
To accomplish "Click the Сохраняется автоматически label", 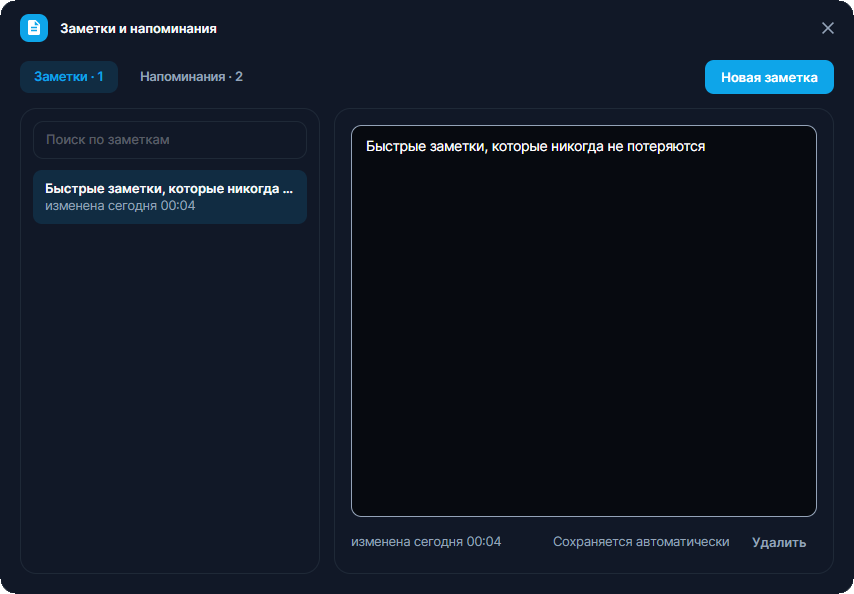I will (641, 542).
